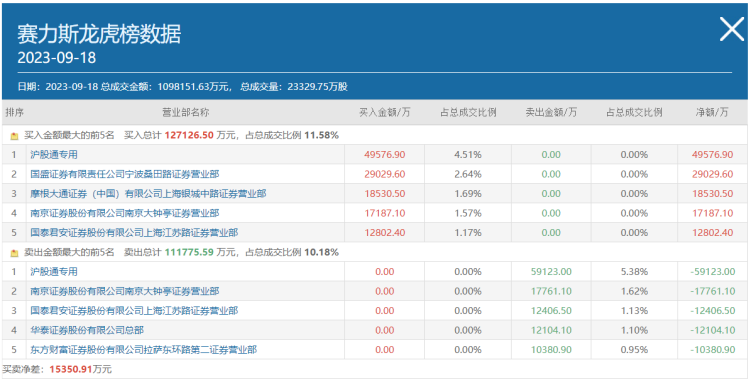Click the 0.95% sell ratio cell
Image resolution: width=752 pixels, height=382 pixels.
(x=634, y=350)
